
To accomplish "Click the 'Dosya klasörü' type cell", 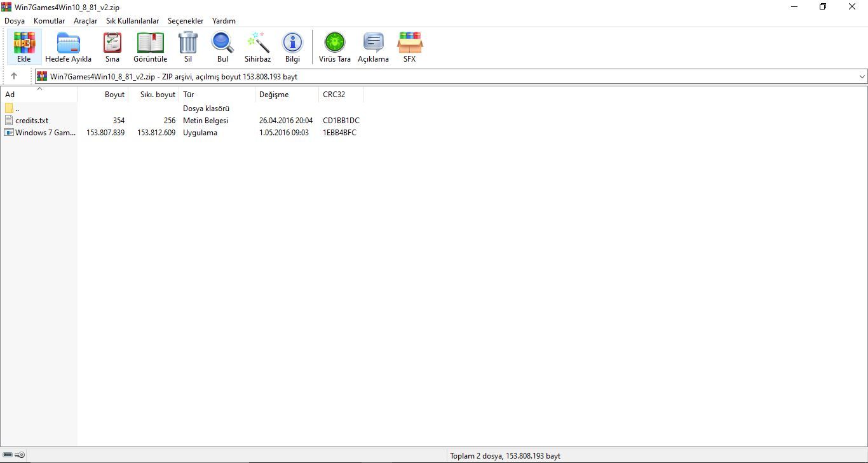I will [206, 109].
